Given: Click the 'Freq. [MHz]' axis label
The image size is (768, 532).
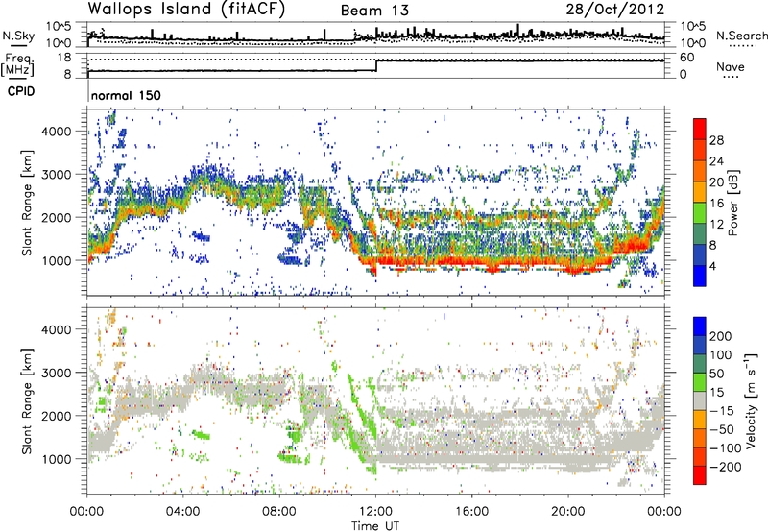Looking at the screenshot, I should (18, 65).
